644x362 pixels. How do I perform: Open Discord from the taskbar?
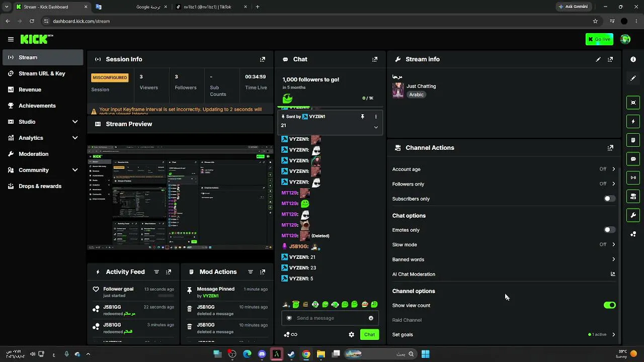262,354
